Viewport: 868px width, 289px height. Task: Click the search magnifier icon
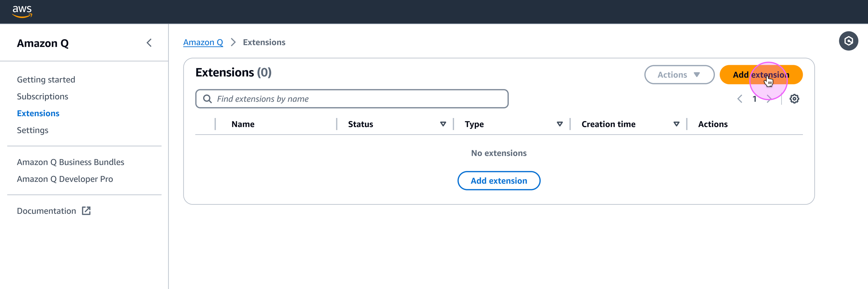pos(208,99)
